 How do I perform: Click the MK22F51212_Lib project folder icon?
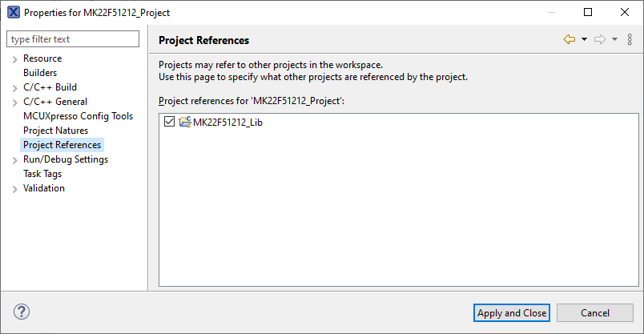pos(185,122)
